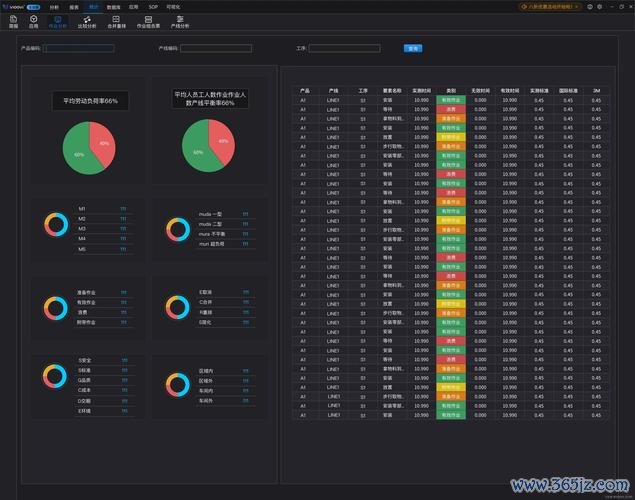
Task: Click the 有效时间 column header
Action: [x=509, y=91]
